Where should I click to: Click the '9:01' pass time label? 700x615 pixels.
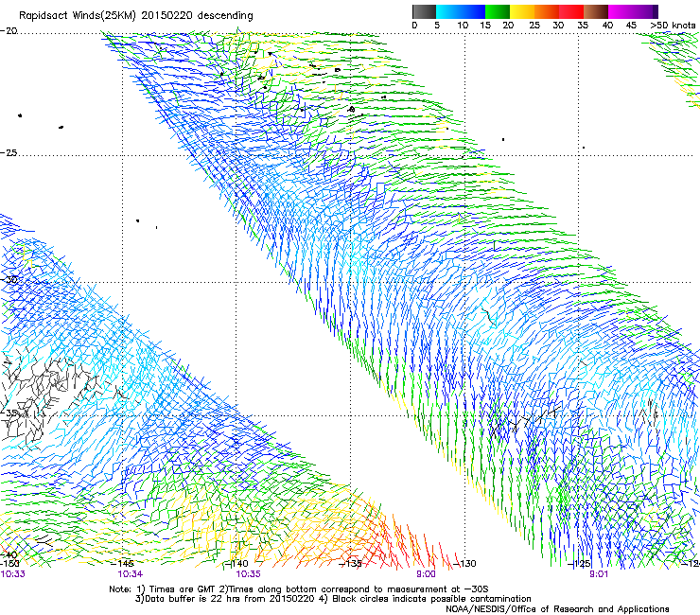(599, 574)
